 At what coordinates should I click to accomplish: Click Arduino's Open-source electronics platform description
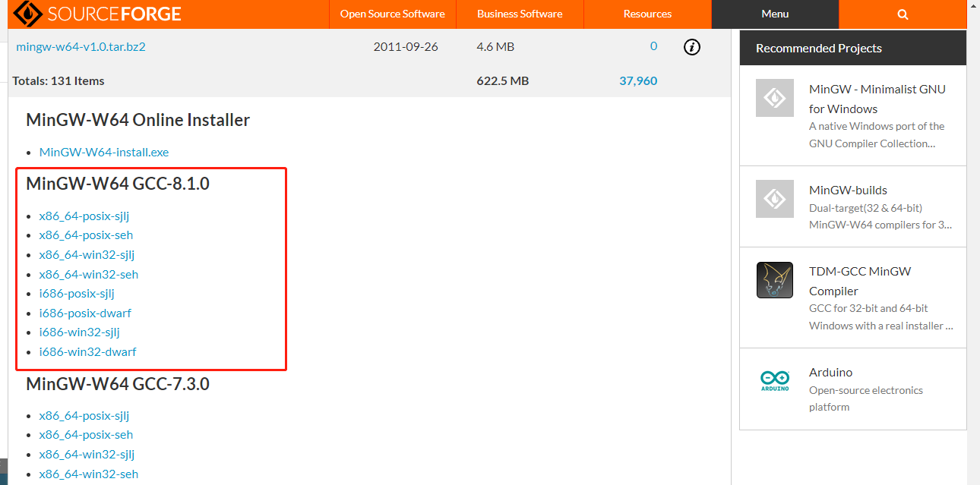pyautogui.click(x=866, y=398)
